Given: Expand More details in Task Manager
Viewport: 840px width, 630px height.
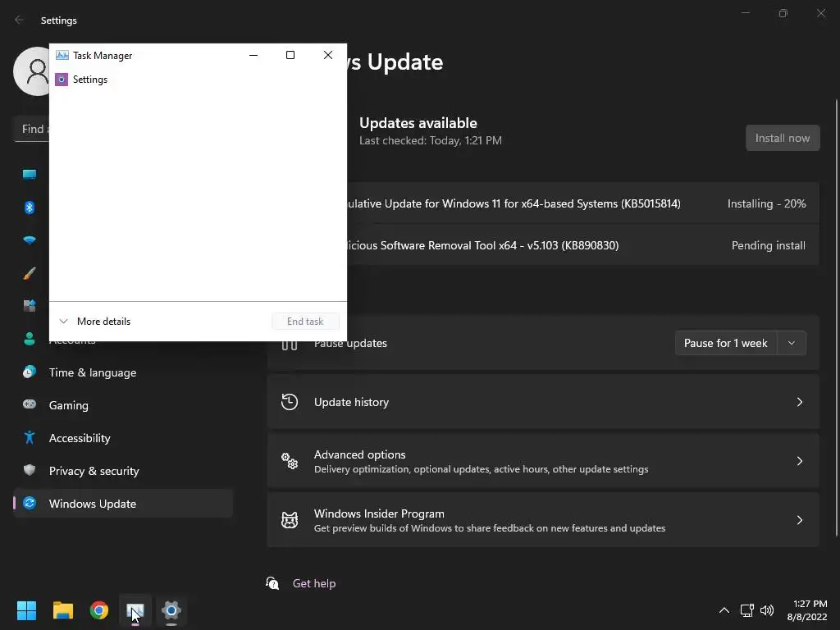Looking at the screenshot, I should [x=95, y=322].
